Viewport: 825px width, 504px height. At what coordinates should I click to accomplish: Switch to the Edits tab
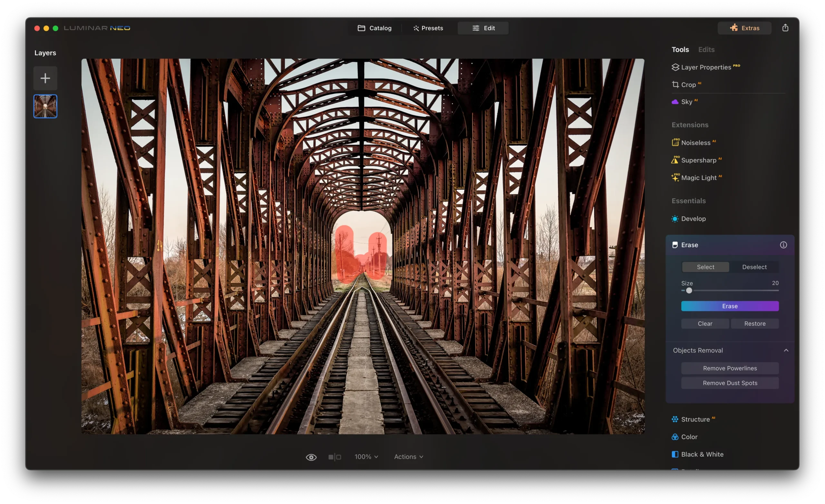click(706, 50)
